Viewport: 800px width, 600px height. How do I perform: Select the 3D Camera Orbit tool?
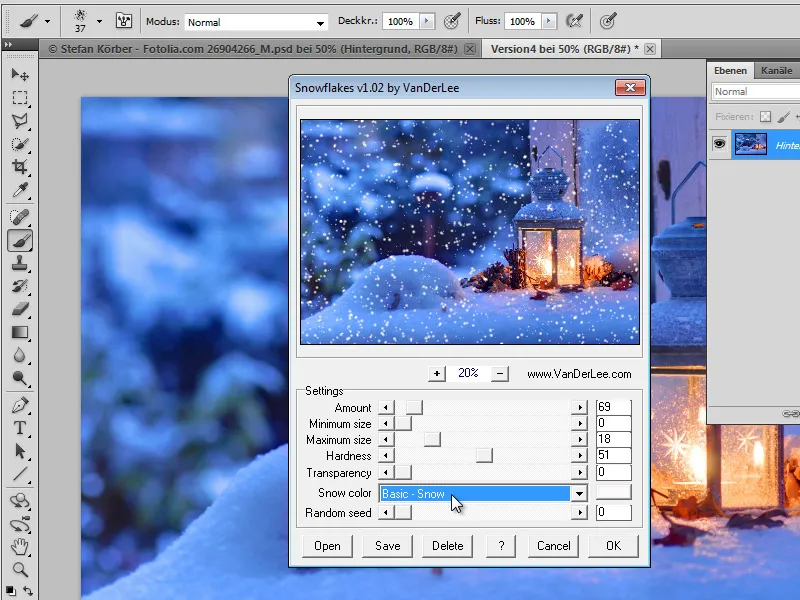tap(19, 524)
